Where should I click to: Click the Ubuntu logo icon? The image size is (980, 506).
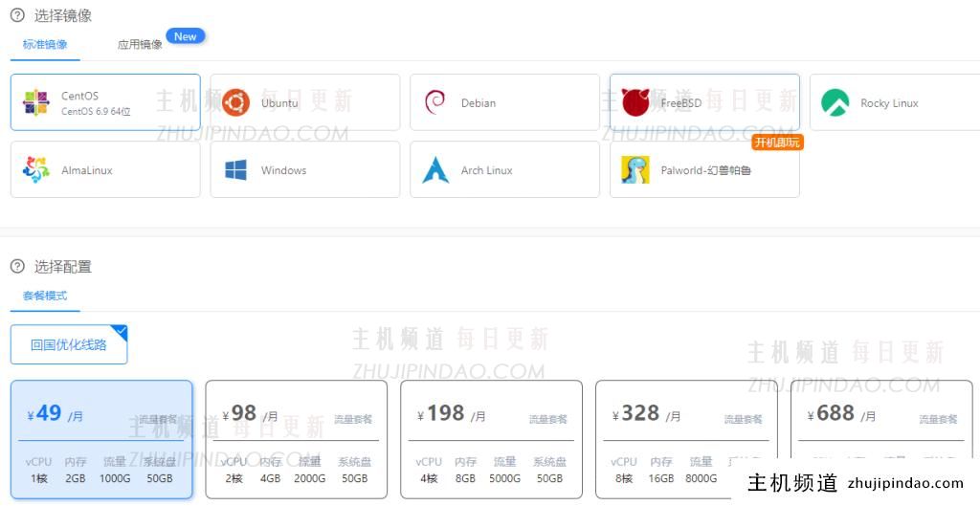(x=235, y=102)
